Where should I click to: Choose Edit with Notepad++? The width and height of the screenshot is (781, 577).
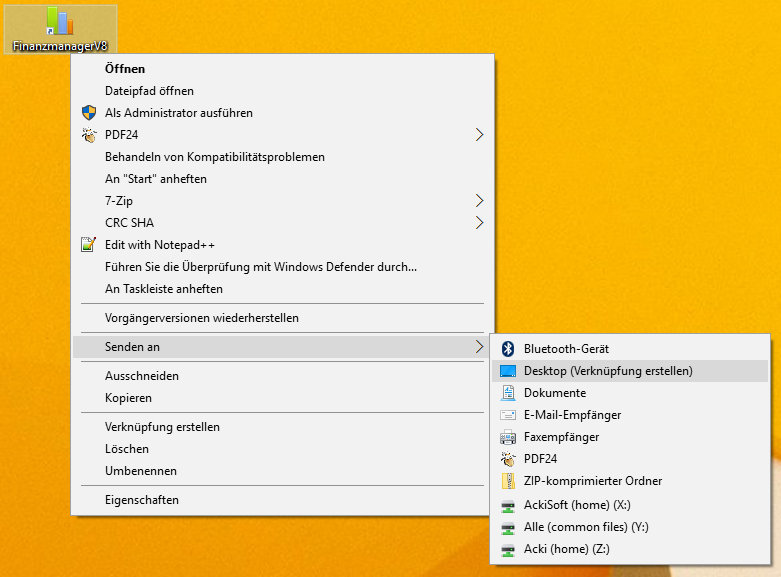(282, 245)
